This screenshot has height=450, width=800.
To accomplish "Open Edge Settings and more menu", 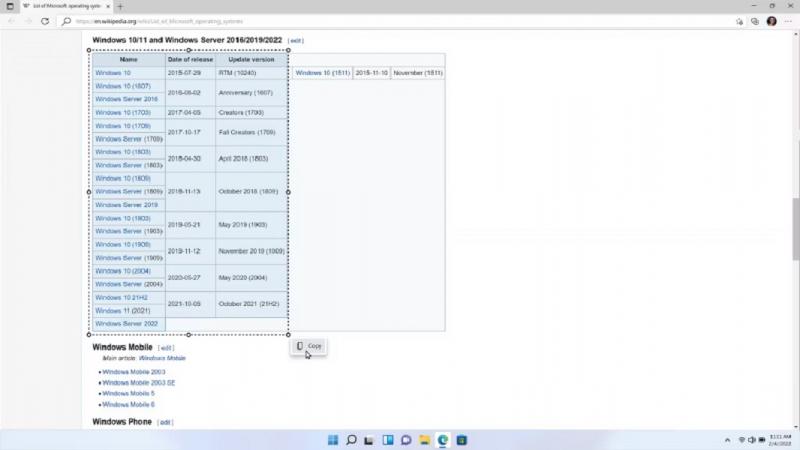I will 788,21.
